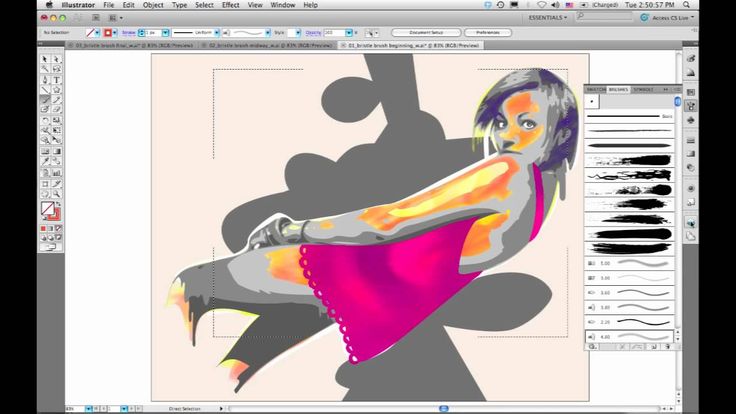Screen dimensions: 736x414
Task: Select the Zoom magnifier tool
Action: coord(56,194)
